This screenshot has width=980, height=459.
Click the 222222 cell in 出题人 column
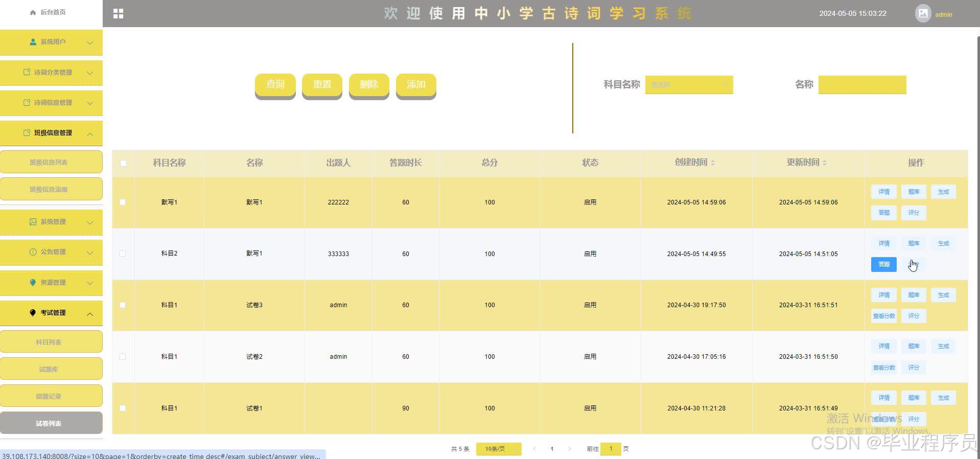click(338, 202)
